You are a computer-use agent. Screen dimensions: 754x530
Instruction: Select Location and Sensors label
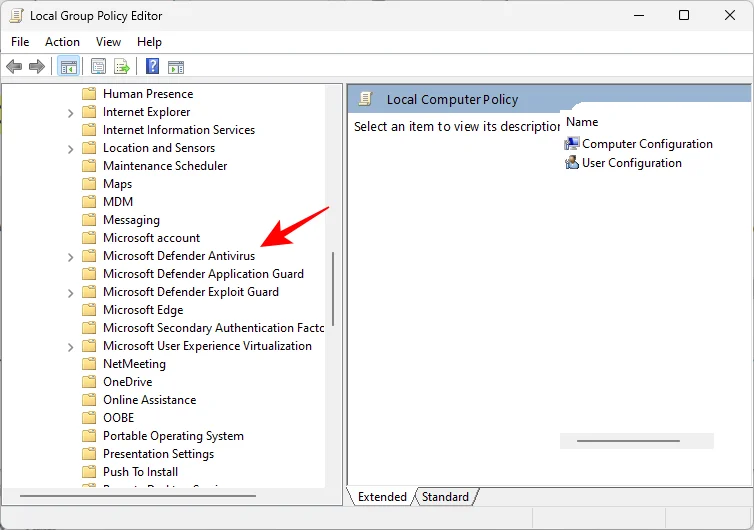click(159, 148)
